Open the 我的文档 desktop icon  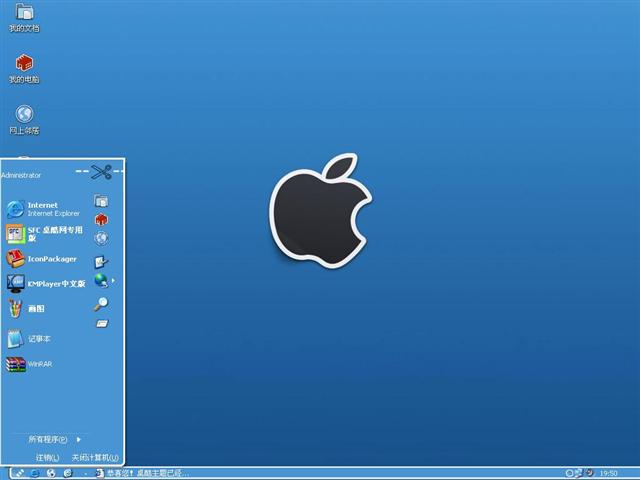tap(24, 18)
